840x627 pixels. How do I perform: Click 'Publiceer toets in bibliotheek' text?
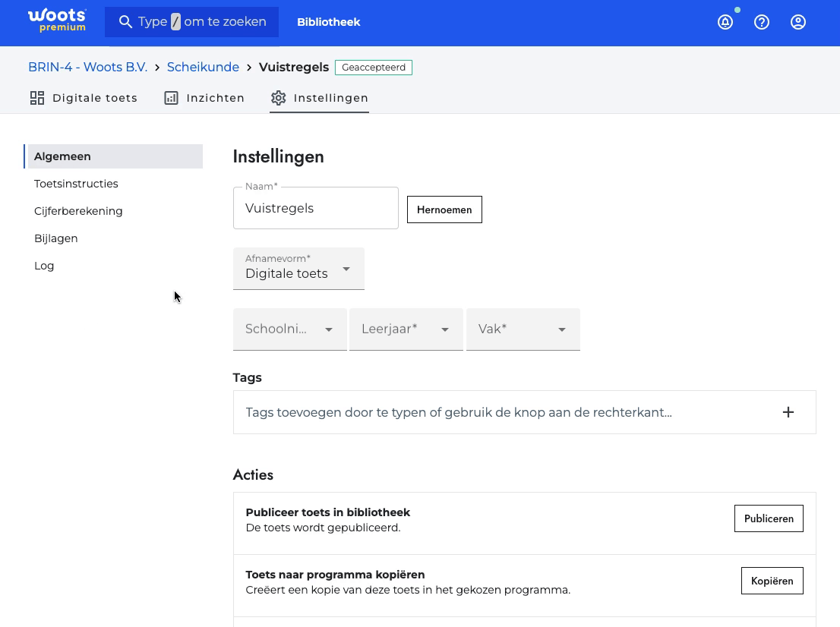328,512
